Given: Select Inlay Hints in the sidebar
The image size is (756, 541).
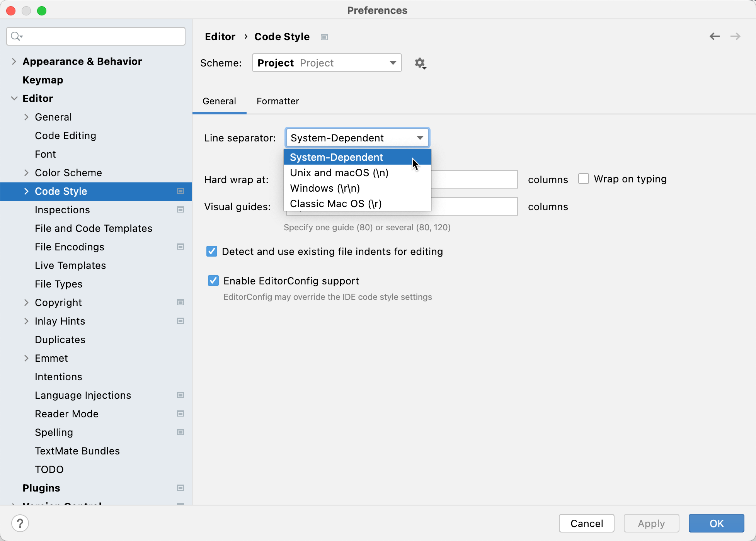Looking at the screenshot, I should (x=60, y=321).
